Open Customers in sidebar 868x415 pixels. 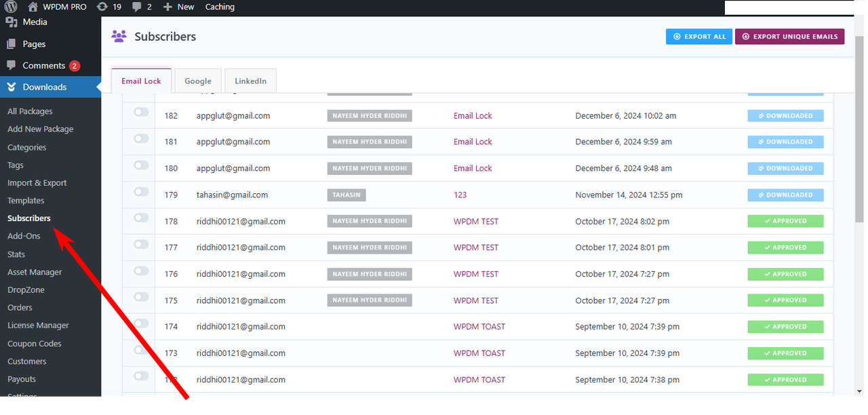click(x=27, y=361)
